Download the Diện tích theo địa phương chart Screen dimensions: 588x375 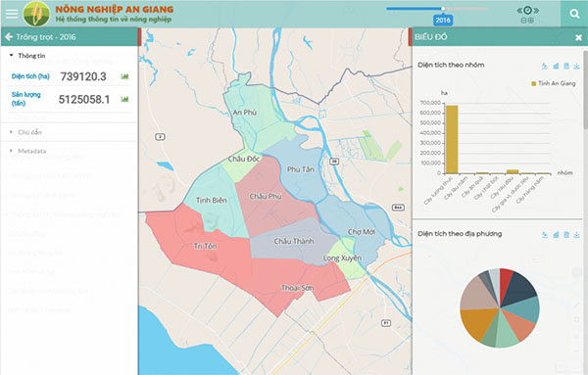pyautogui.click(x=576, y=235)
